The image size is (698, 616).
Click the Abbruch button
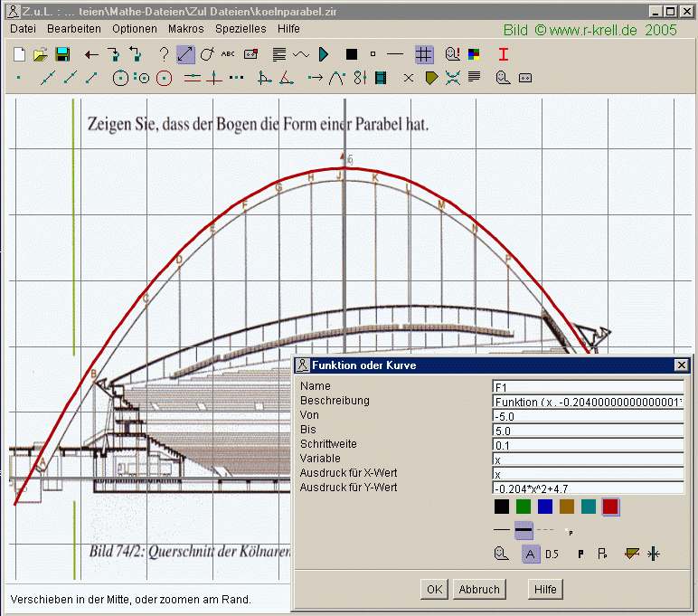pos(478,589)
